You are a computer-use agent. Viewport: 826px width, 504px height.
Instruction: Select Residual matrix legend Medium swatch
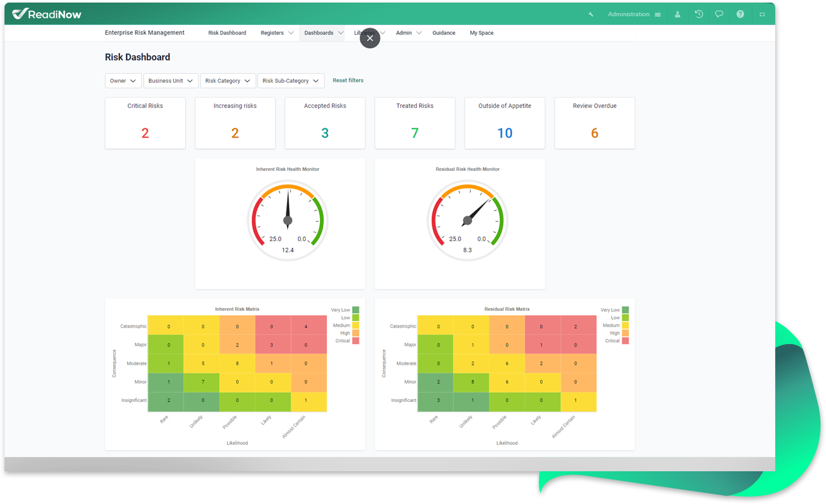click(x=626, y=326)
